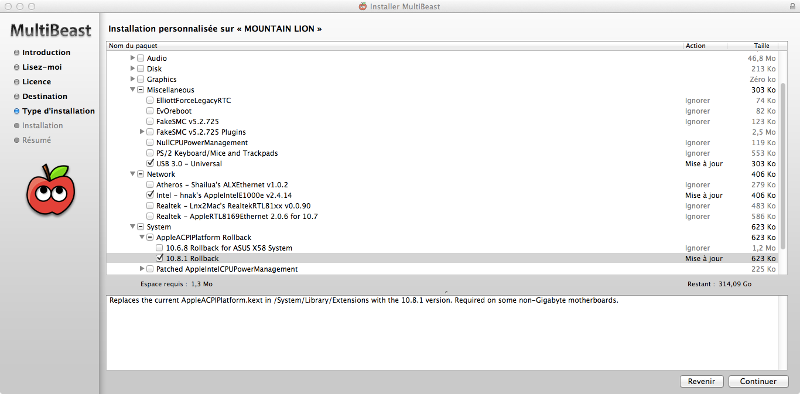Image resolution: width=800 pixels, height=394 pixels.
Task: Open the Destination step
Action: tap(45, 96)
